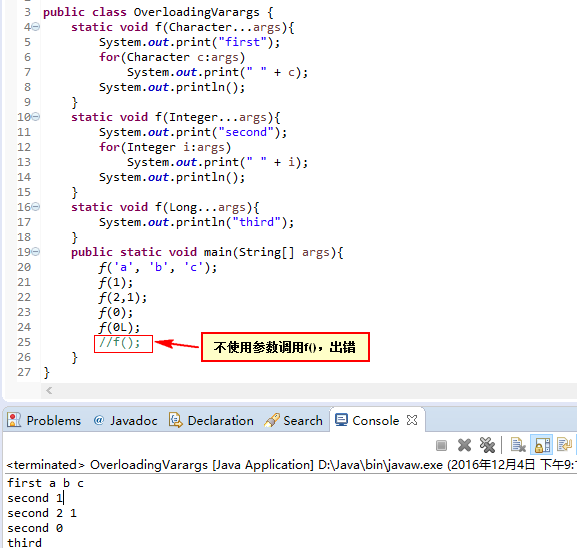Remove all terminated launches double-X icon
This screenshot has height=548, width=577.
coord(487,445)
